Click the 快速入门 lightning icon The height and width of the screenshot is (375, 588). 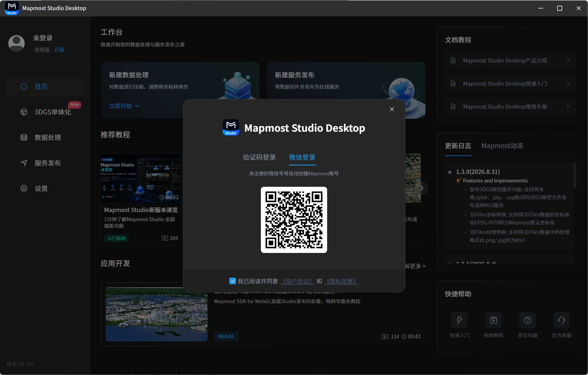(x=459, y=320)
